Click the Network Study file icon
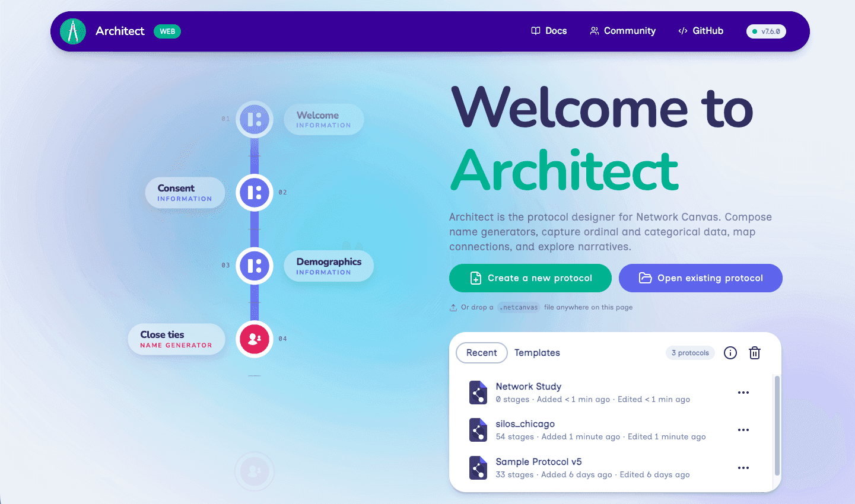 coord(478,393)
